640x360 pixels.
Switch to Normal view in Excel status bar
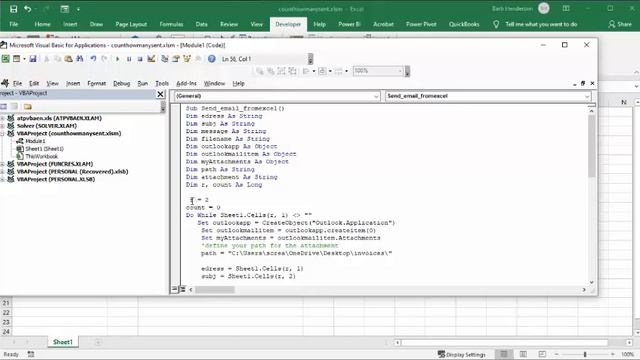504,354
